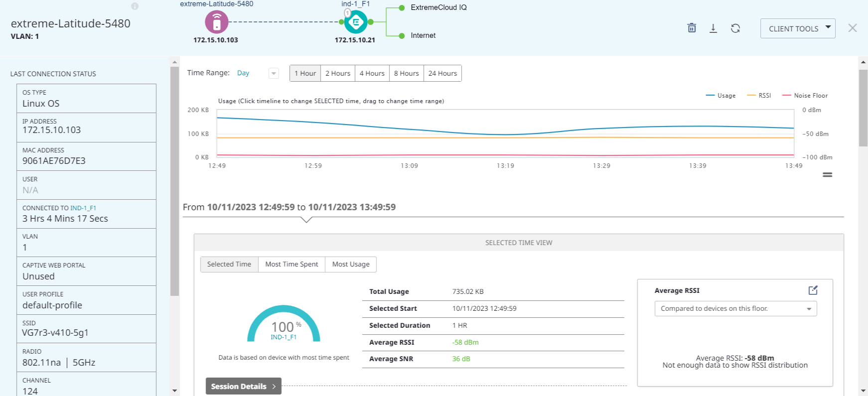Open the CLIENT TOOLS dropdown
This screenshot has width=868, height=396.
[x=797, y=28]
